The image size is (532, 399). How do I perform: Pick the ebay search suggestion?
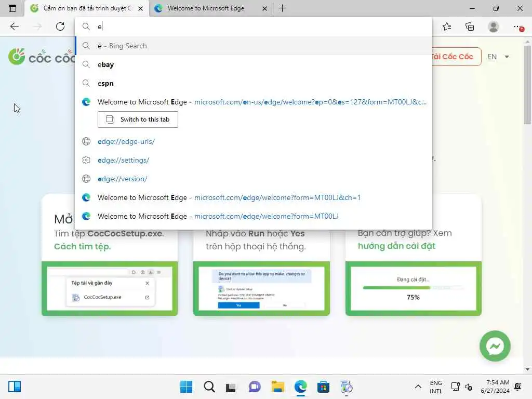click(x=254, y=64)
